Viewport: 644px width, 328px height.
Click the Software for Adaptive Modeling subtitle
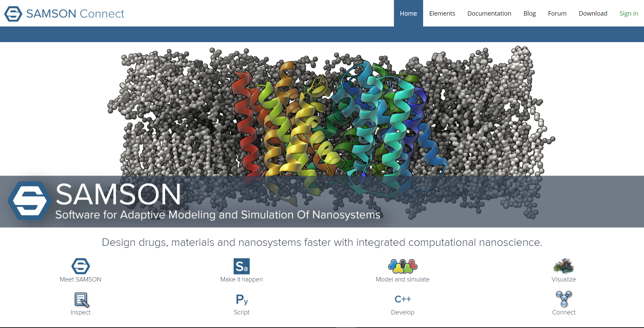click(x=218, y=215)
